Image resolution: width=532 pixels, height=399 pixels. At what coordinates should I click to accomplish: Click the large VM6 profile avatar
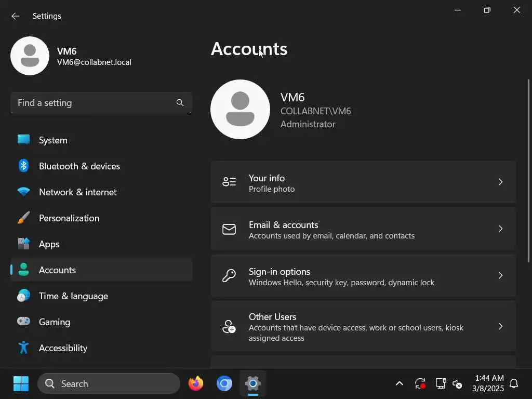[240, 109]
